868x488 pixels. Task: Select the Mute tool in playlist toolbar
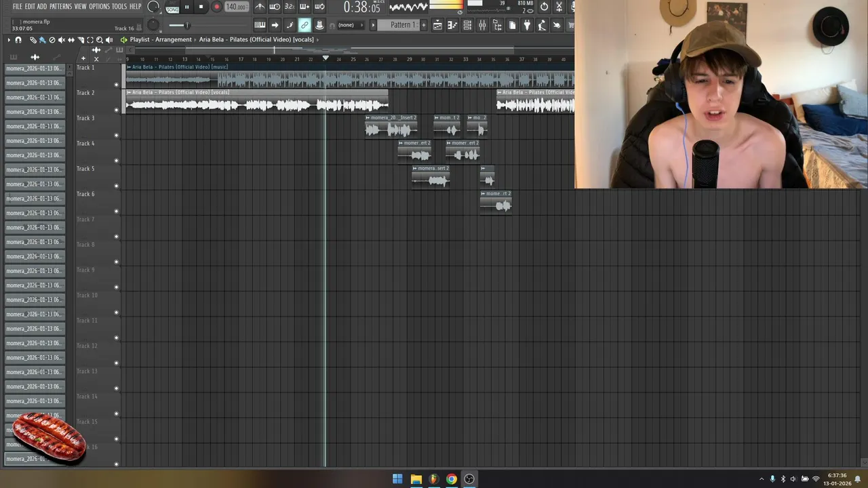tap(62, 40)
